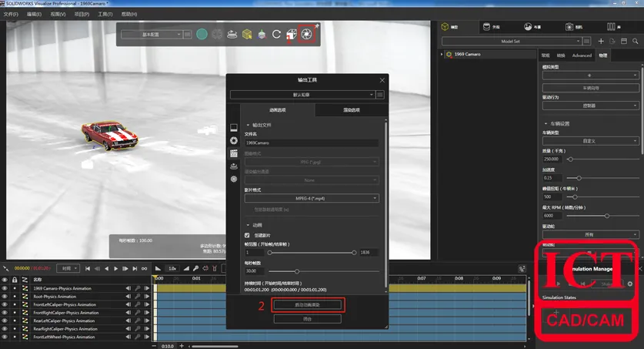This screenshot has width=644, height=349.
Task: Go to next keyframe of 1969 Camaro-Physics Animation
Action: (x=147, y=288)
